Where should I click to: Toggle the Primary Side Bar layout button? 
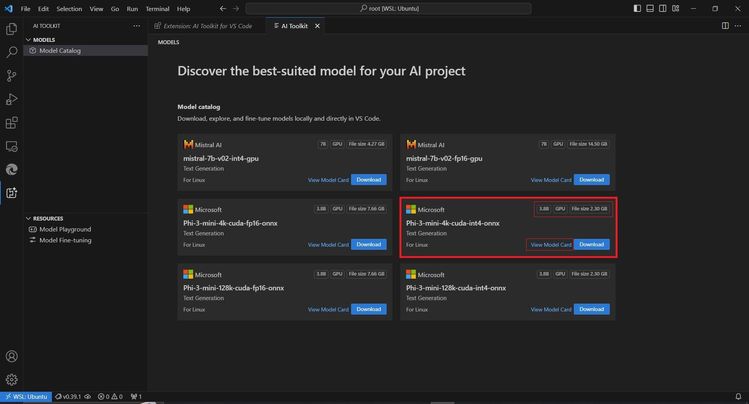coord(637,9)
